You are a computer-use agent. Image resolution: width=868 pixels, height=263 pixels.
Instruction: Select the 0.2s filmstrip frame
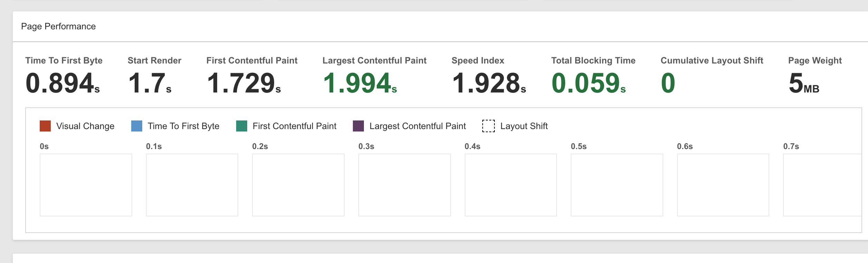tap(298, 185)
